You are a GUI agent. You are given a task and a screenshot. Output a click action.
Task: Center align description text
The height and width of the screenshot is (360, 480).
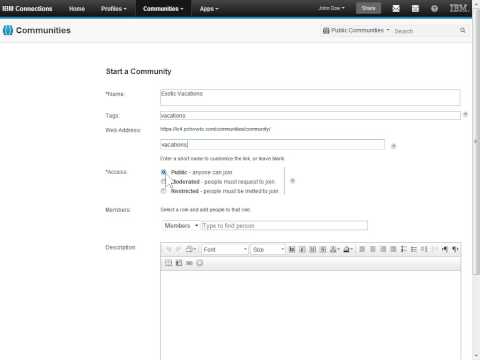tap(373, 249)
